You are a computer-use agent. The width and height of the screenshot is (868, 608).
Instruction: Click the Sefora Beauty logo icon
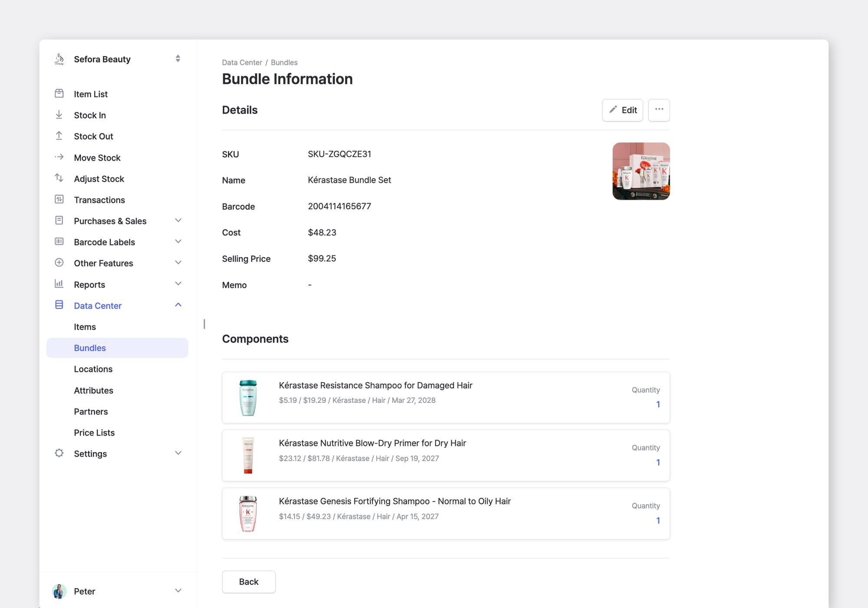[x=59, y=59]
